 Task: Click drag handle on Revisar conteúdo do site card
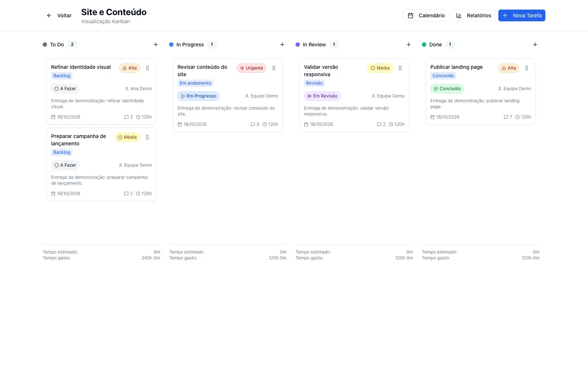(x=274, y=68)
